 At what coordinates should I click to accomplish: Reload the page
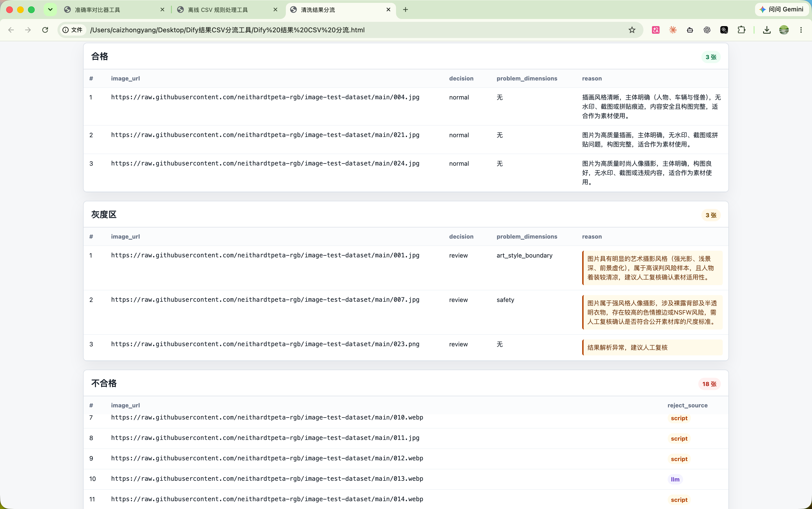[x=45, y=30]
